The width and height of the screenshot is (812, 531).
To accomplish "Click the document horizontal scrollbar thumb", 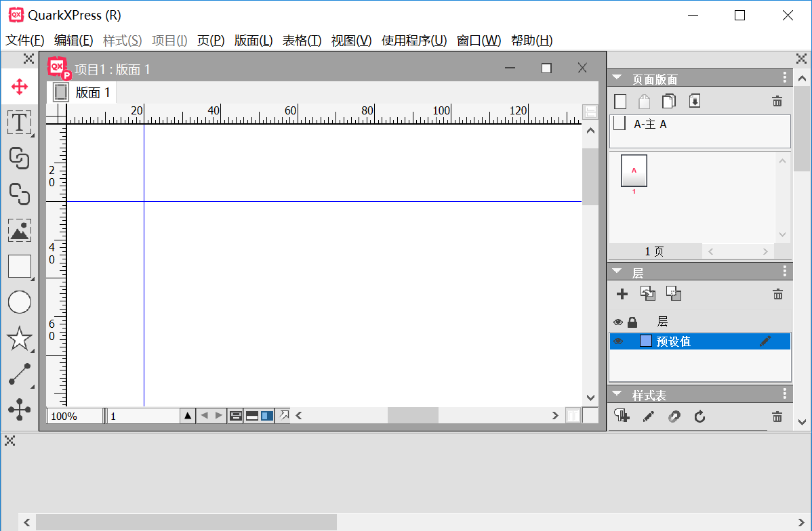I will 413,415.
